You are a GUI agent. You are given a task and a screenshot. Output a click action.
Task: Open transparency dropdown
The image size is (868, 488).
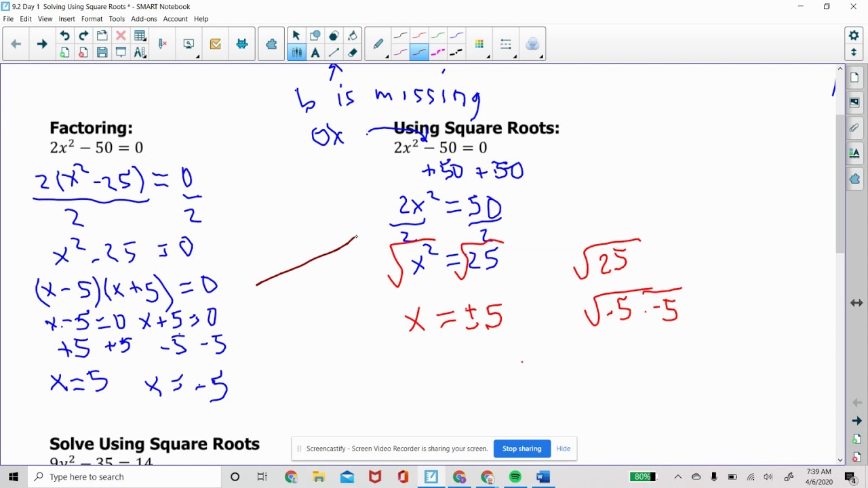[533, 44]
